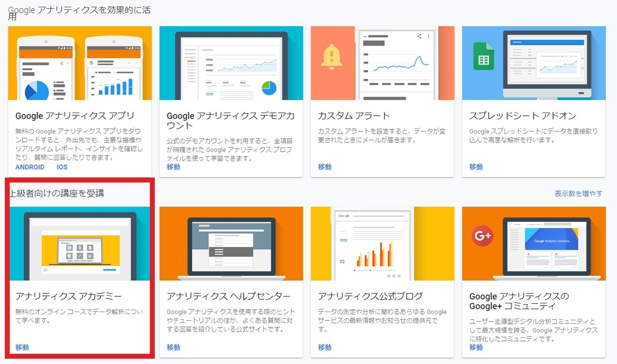
Task: Open the 公式ブログ bar chart thumbnail
Action: [x=382, y=243]
